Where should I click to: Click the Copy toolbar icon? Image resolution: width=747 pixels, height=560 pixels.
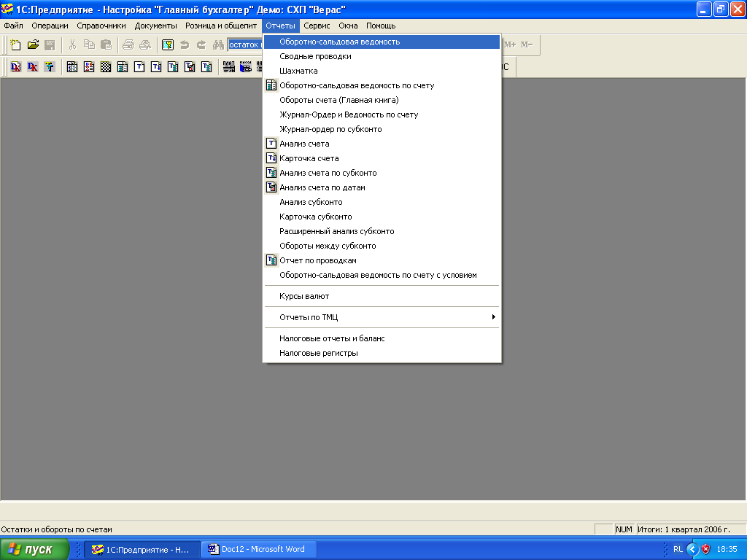tap(89, 44)
